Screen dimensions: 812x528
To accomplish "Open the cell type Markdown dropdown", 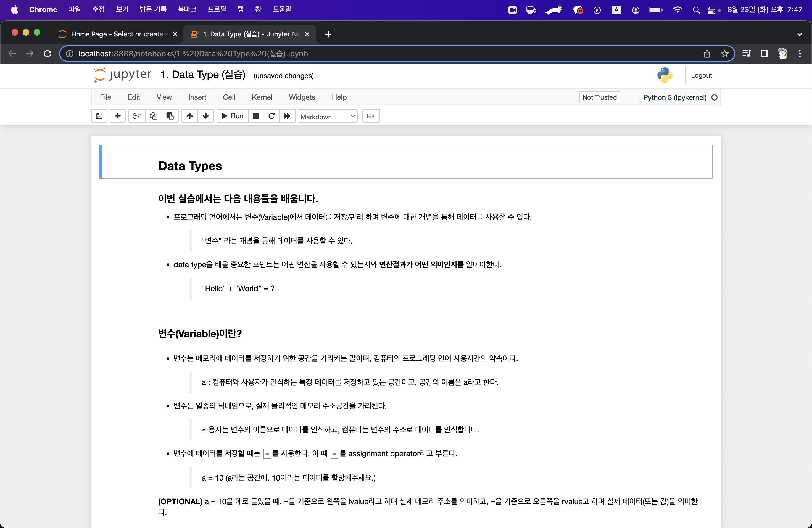I will (x=328, y=117).
